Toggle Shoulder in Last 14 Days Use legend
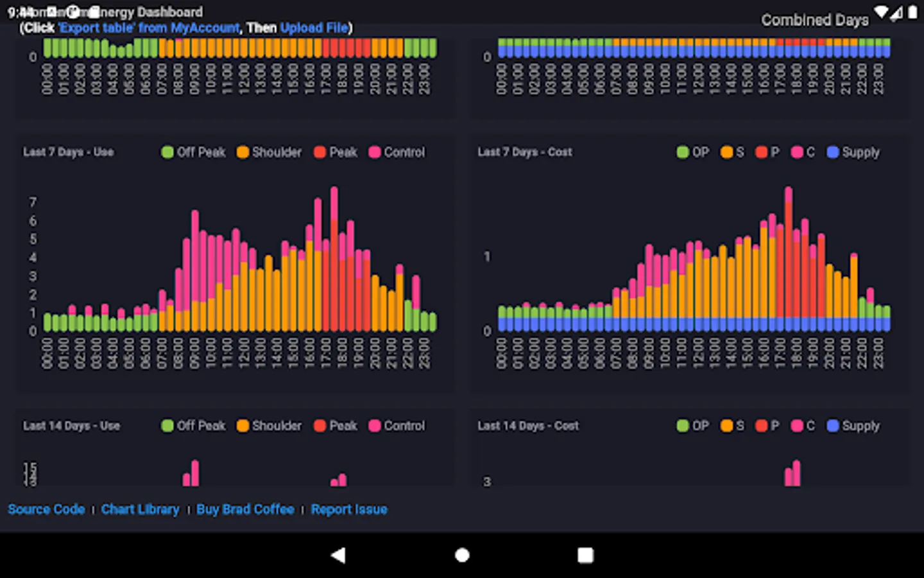Screen dimensions: 924x578 point(269,426)
